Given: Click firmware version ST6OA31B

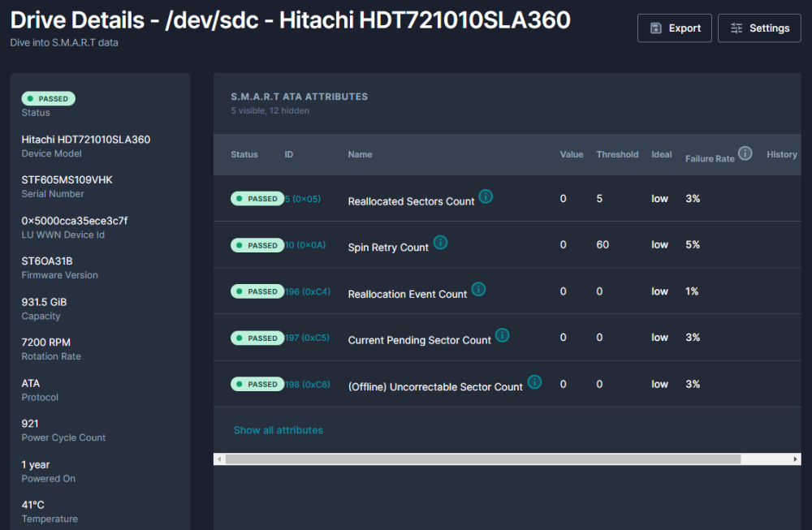Looking at the screenshot, I should 47,261.
